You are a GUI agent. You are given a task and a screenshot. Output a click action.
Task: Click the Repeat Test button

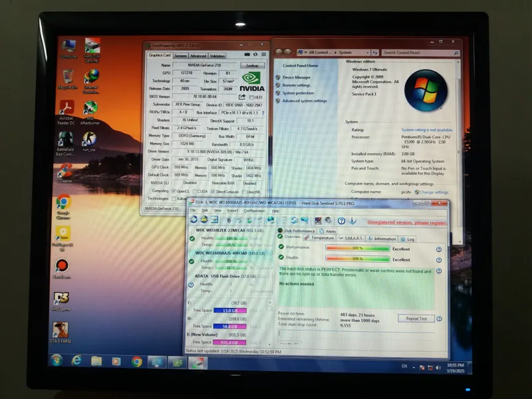[x=416, y=319]
